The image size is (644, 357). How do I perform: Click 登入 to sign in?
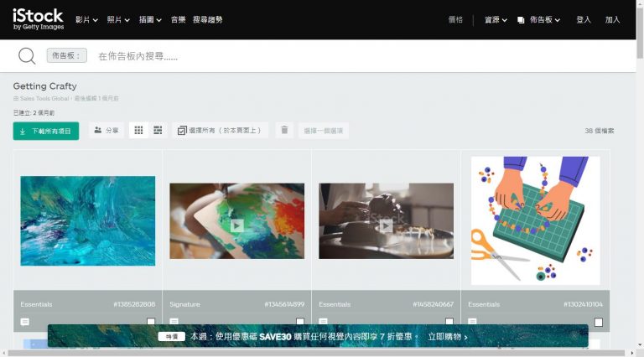click(x=584, y=20)
